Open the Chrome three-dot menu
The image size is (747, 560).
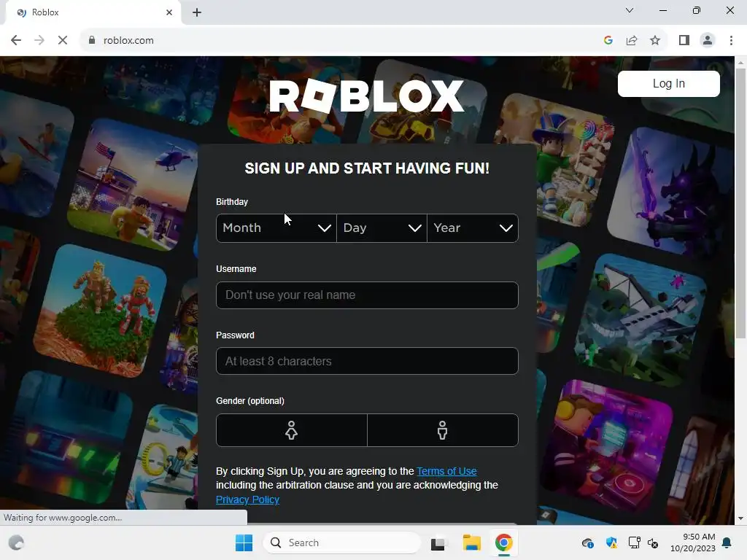pos(731,41)
